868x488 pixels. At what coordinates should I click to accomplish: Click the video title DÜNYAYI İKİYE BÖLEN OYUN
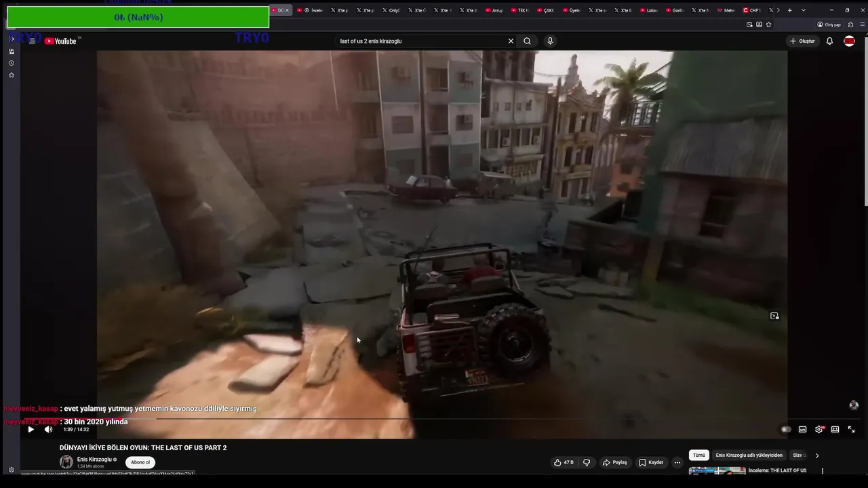tap(143, 448)
